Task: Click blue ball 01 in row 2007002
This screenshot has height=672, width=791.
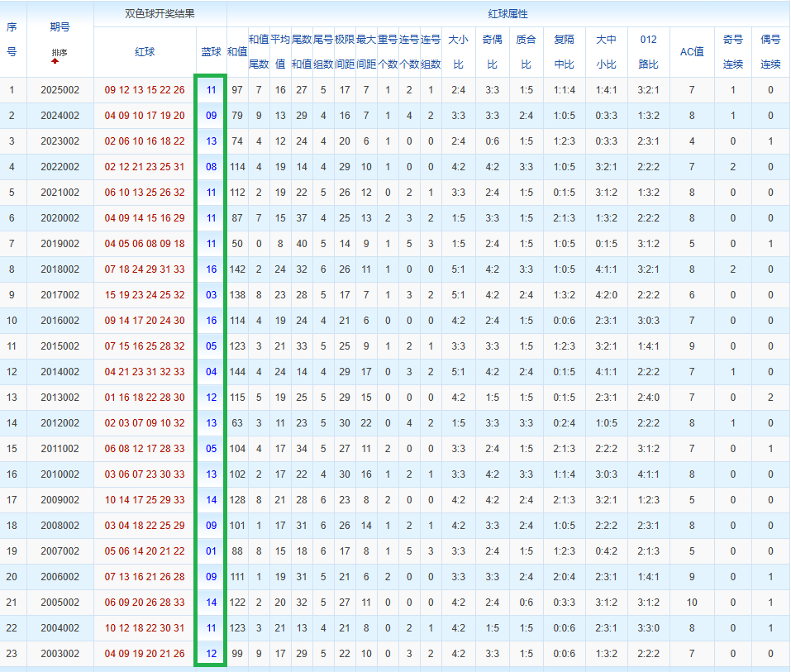Action: (212, 551)
